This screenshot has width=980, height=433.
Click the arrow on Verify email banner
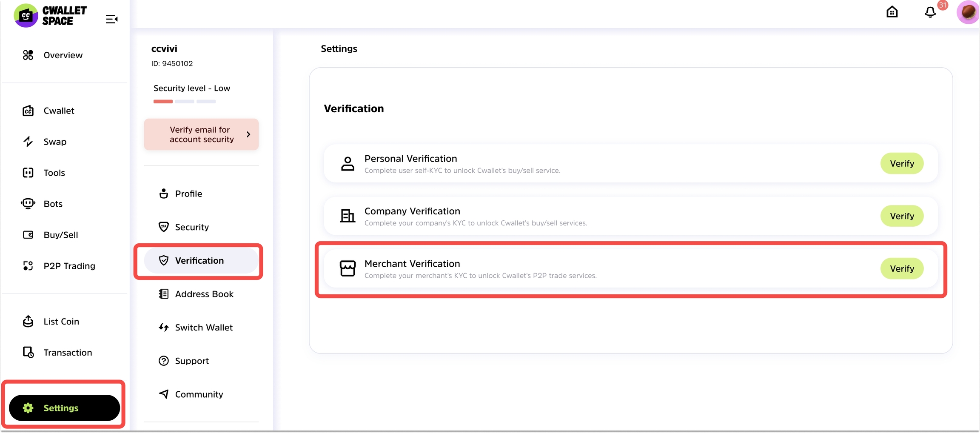point(248,134)
